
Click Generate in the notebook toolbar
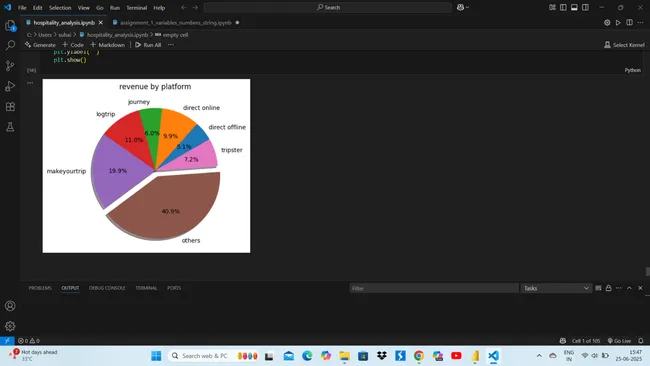pos(40,45)
